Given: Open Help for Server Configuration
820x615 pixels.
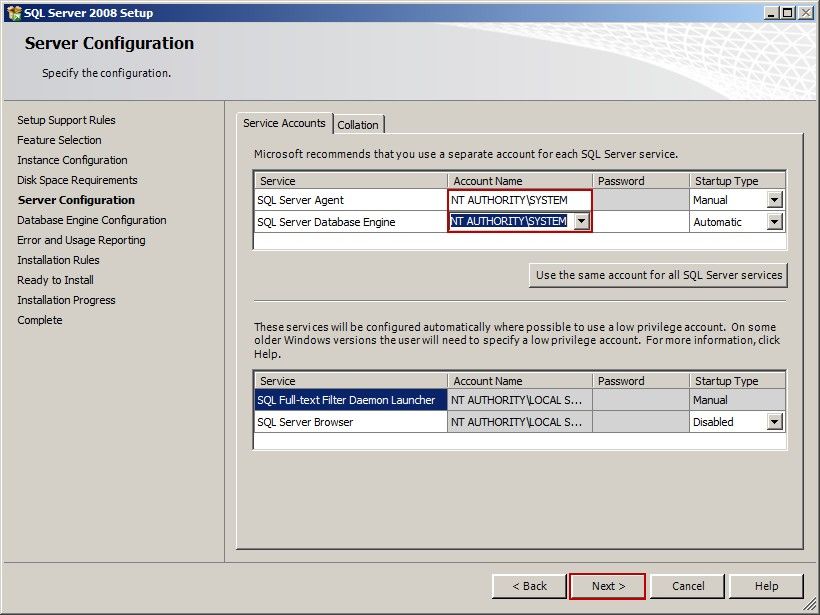Looking at the screenshot, I should pyautogui.click(x=766, y=586).
